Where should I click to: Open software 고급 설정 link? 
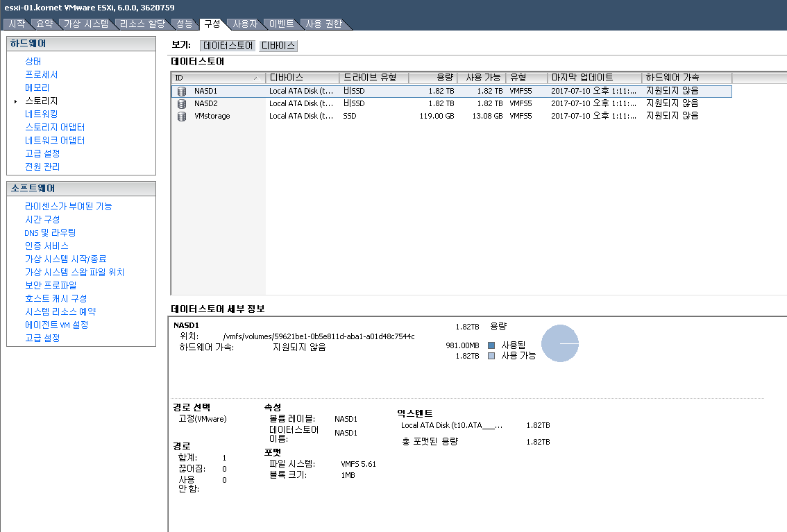tap(42, 338)
